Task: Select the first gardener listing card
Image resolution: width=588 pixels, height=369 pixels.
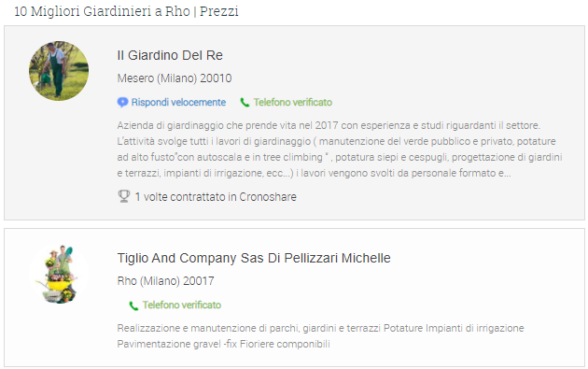Action: coord(294,122)
